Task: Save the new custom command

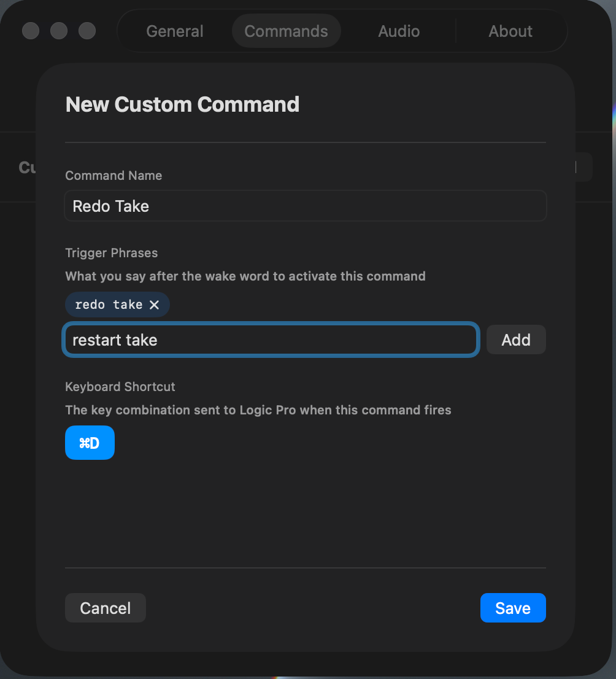Action: click(x=513, y=608)
